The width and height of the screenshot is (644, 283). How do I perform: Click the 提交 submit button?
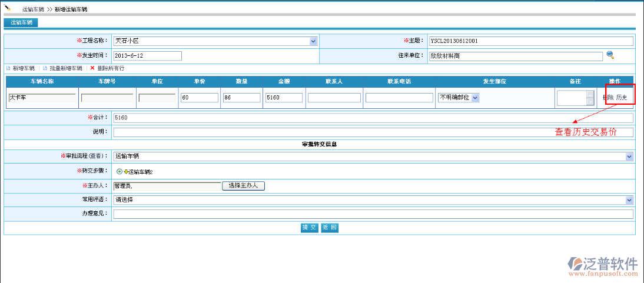[309, 228]
